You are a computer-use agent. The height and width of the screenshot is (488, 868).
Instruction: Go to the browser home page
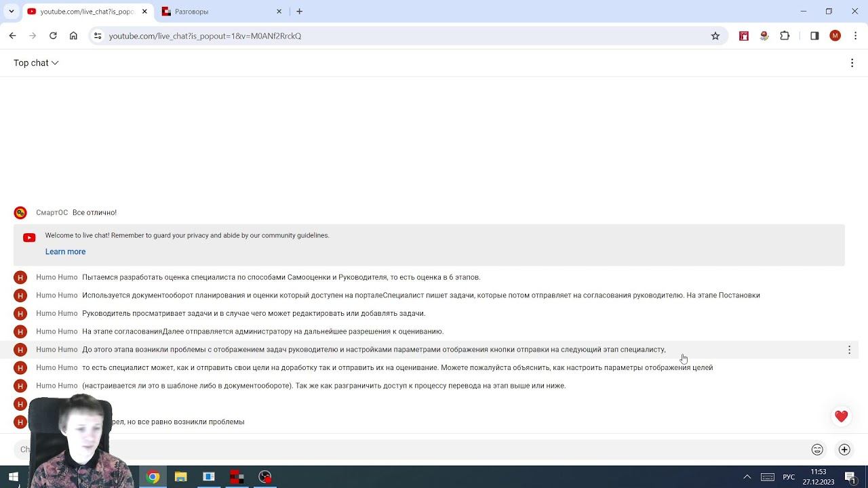click(73, 36)
